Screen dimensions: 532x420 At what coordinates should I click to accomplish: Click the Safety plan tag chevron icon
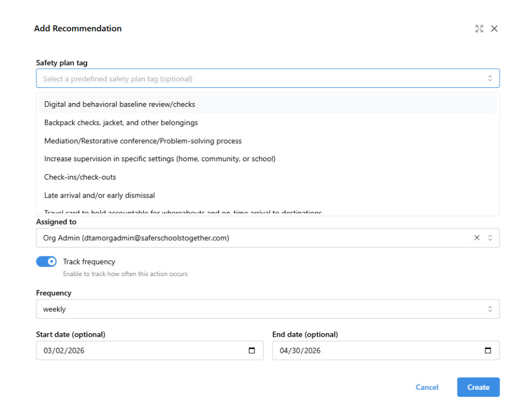(490, 79)
